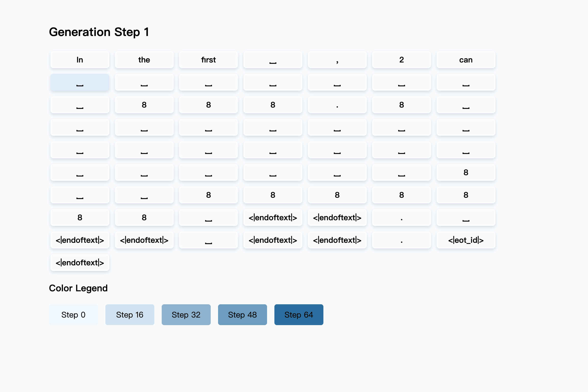The height and width of the screenshot is (392, 588).
Task: Click the period token left of '<|eot_id|>'
Action: pyautogui.click(x=401, y=240)
